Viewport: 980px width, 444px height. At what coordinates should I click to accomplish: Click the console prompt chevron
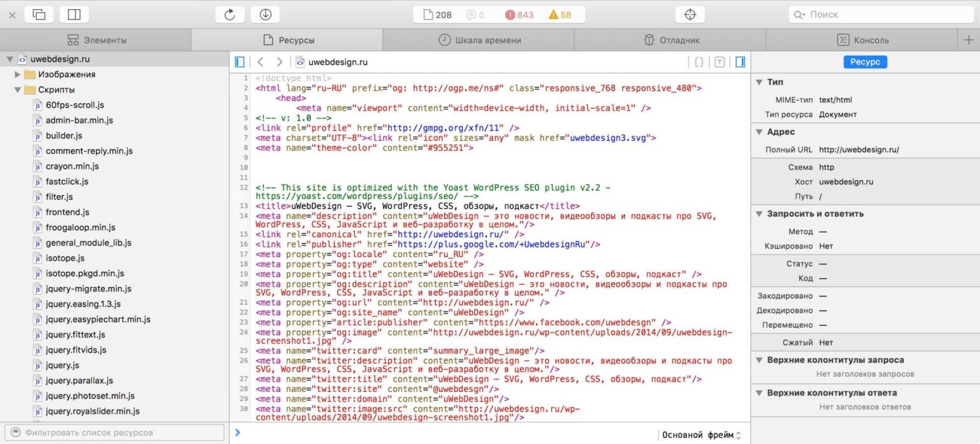(238, 433)
